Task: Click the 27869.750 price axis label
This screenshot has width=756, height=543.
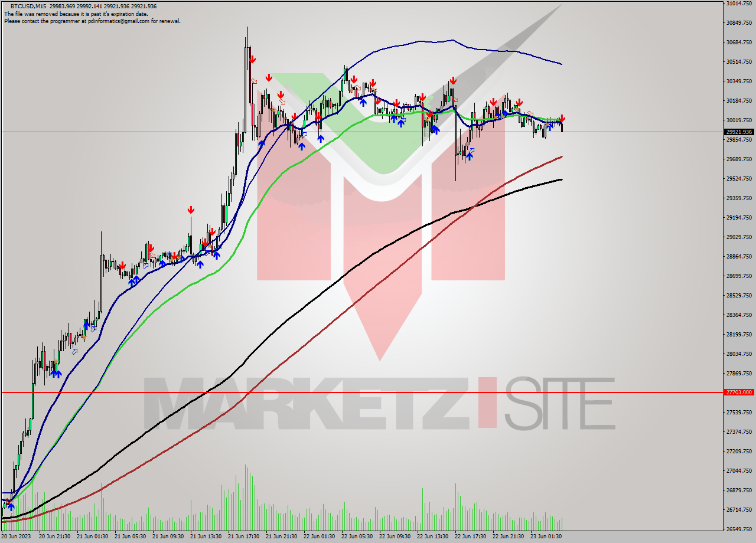Action: tap(739, 374)
